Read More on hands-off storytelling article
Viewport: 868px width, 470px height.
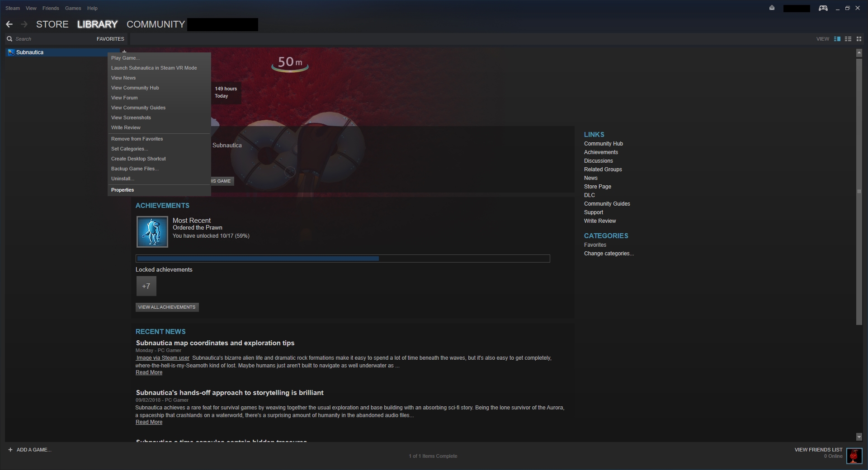149,422
